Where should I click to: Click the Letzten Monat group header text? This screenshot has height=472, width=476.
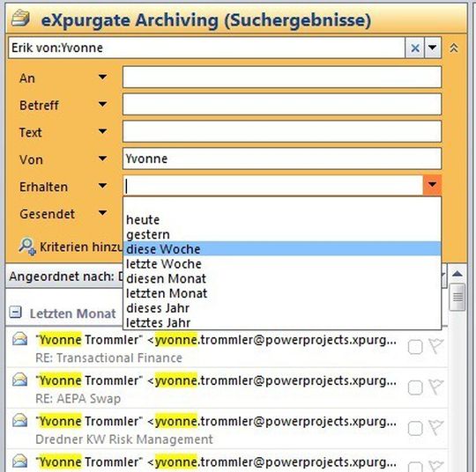coord(73,313)
